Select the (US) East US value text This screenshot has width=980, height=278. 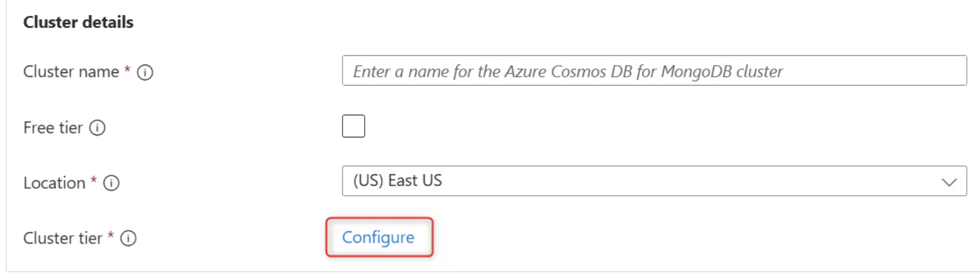[397, 181]
